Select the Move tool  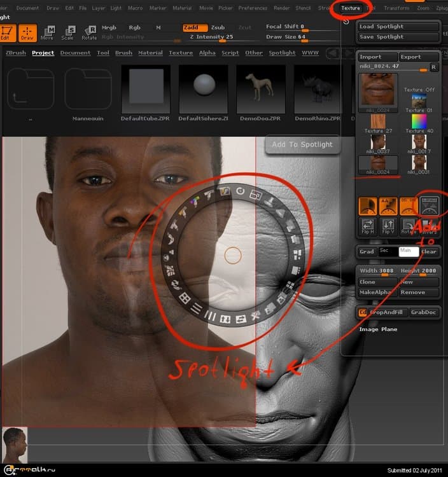(48, 32)
